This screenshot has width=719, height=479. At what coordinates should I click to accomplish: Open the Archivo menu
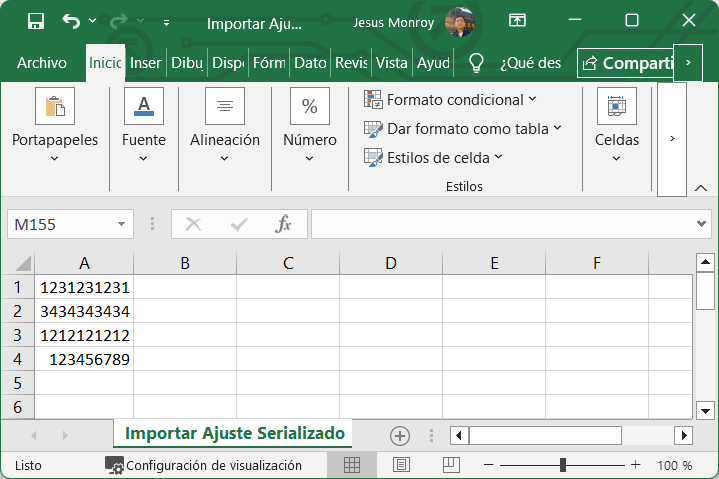42,63
